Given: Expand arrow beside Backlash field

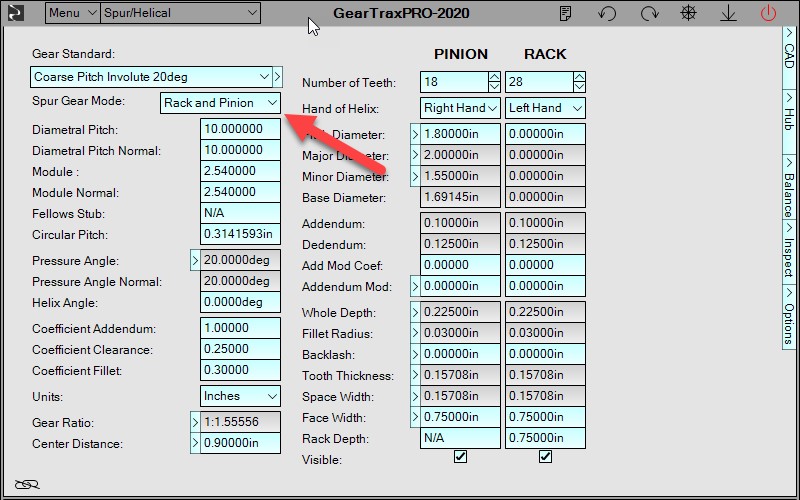Looking at the screenshot, I should tap(415, 354).
